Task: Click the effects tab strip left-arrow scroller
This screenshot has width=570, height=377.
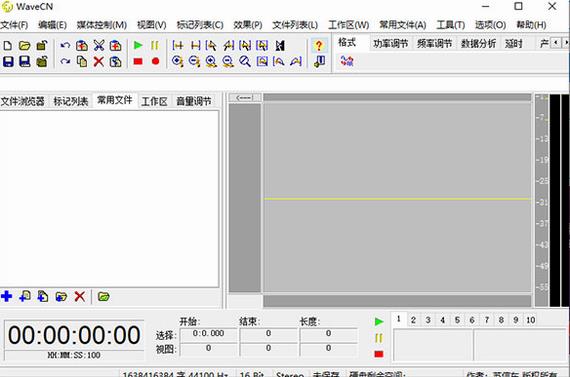Action: (x=556, y=43)
